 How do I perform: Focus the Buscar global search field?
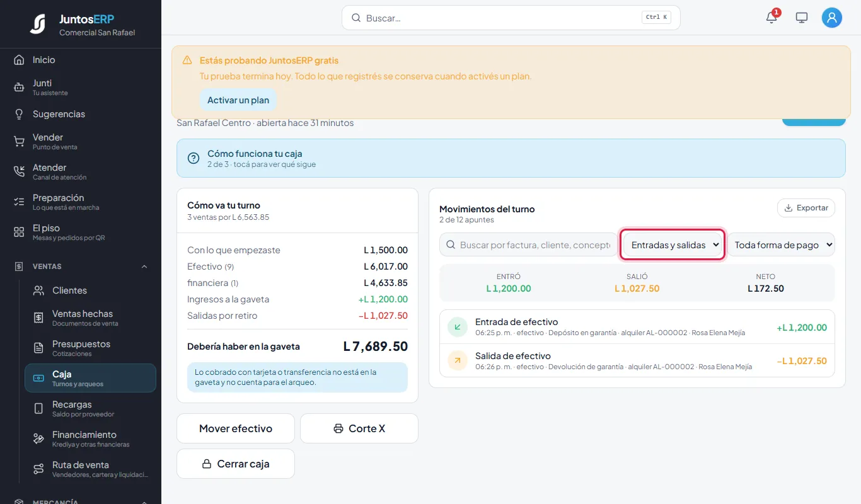pos(511,18)
